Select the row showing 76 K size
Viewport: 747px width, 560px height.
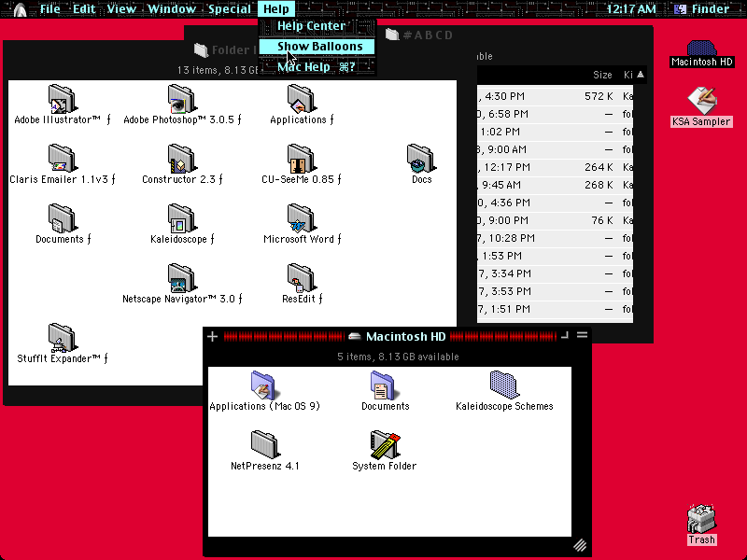[555, 220]
